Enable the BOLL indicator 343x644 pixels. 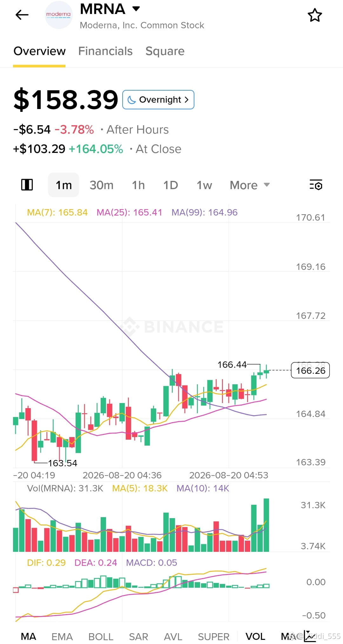[x=101, y=636]
